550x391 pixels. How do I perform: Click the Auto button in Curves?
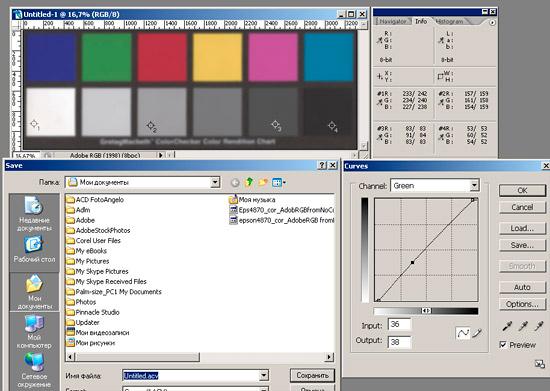tap(522, 287)
